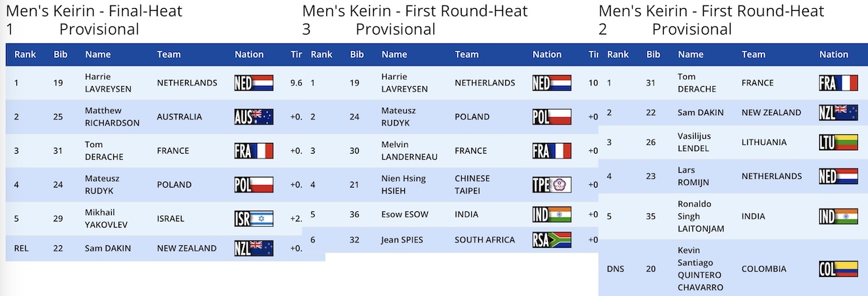868x296 pixels.
Task: Click Nation header in Heat 3 table
Action: (x=547, y=54)
